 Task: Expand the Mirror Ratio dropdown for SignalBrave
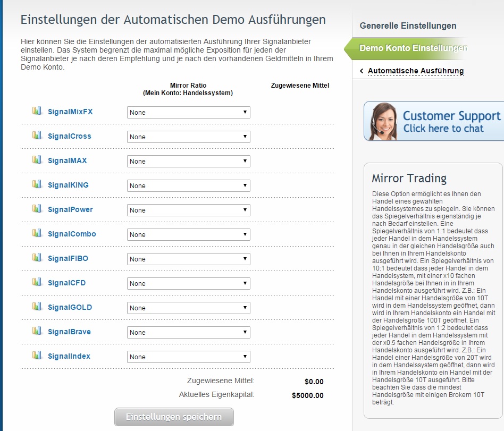coord(188,332)
